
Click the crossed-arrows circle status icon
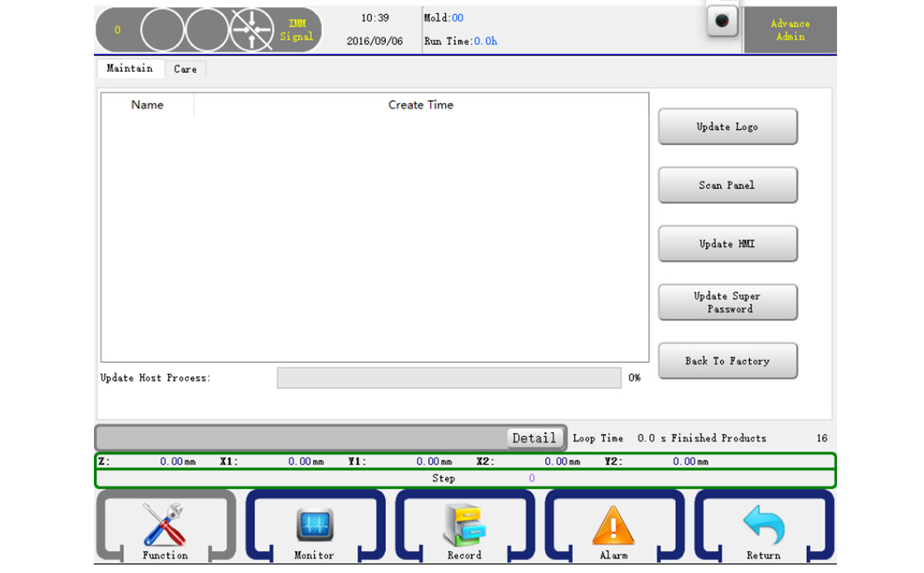[x=253, y=30]
